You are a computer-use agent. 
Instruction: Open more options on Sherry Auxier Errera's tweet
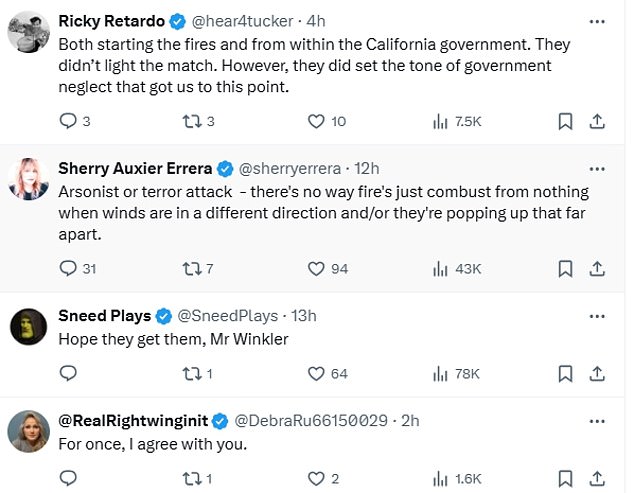click(x=597, y=167)
